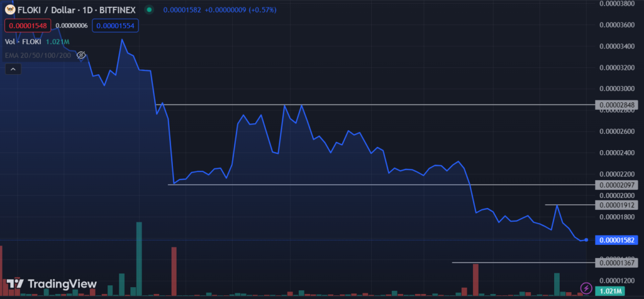Click the green market status dot
This screenshot has width=644, height=299.
148,9
